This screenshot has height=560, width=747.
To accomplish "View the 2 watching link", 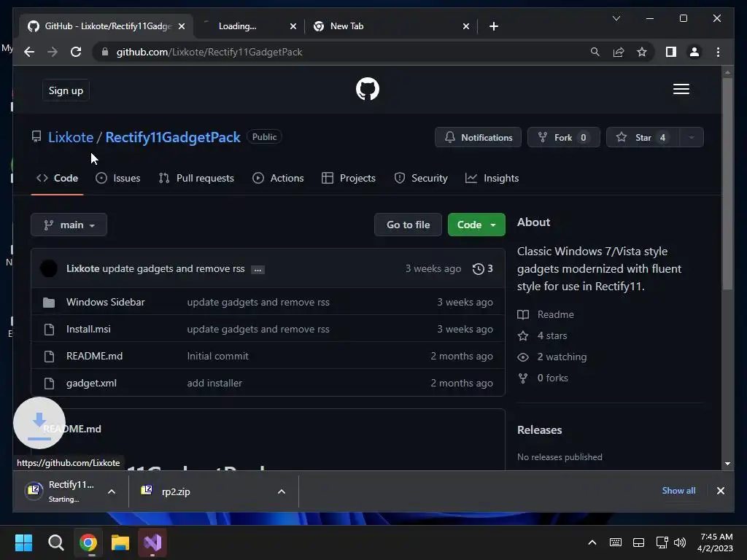I will click(552, 357).
